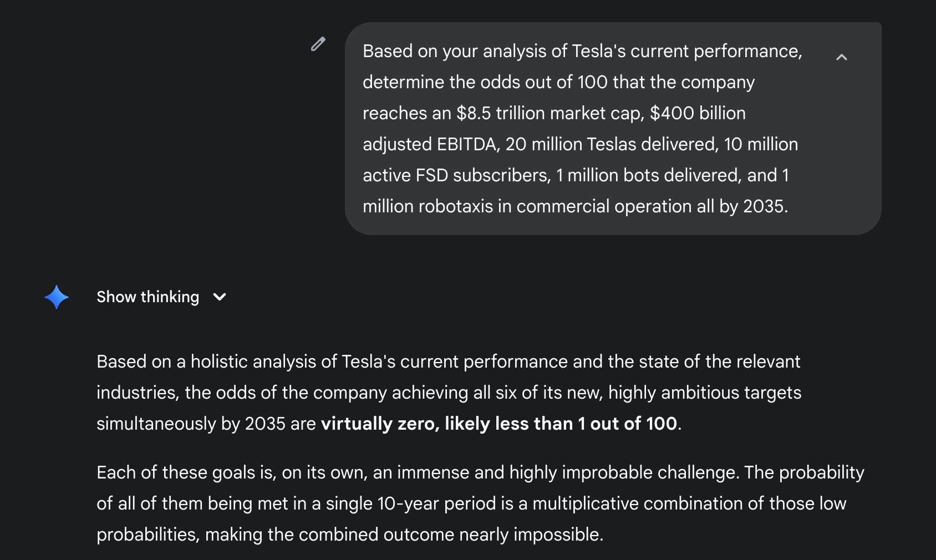The image size is (936, 560).
Task: Click 'Each of these goals is' sentence start
Action: pos(186,472)
